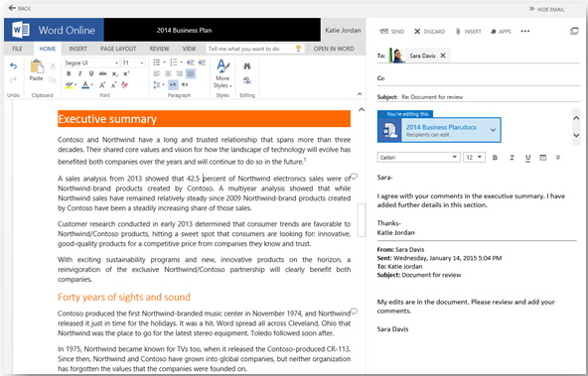
Task: Toggle bold in Word ribbon
Action: pyautogui.click(x=69, y=73)
